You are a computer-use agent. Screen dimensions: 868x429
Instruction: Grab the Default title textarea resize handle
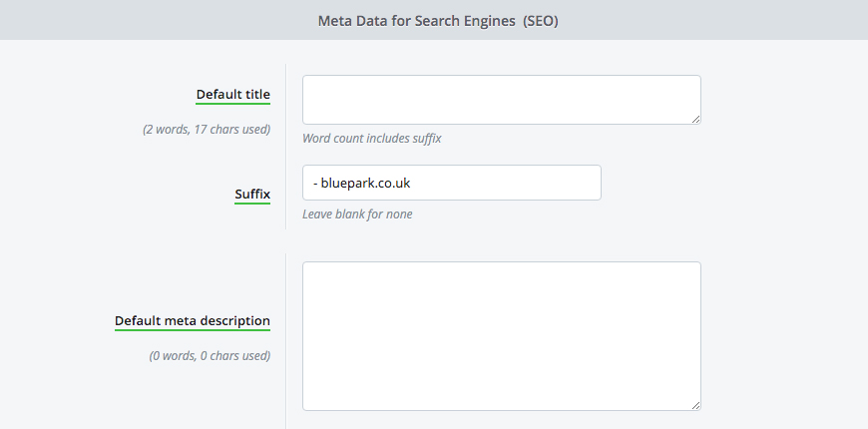point(695,119)
